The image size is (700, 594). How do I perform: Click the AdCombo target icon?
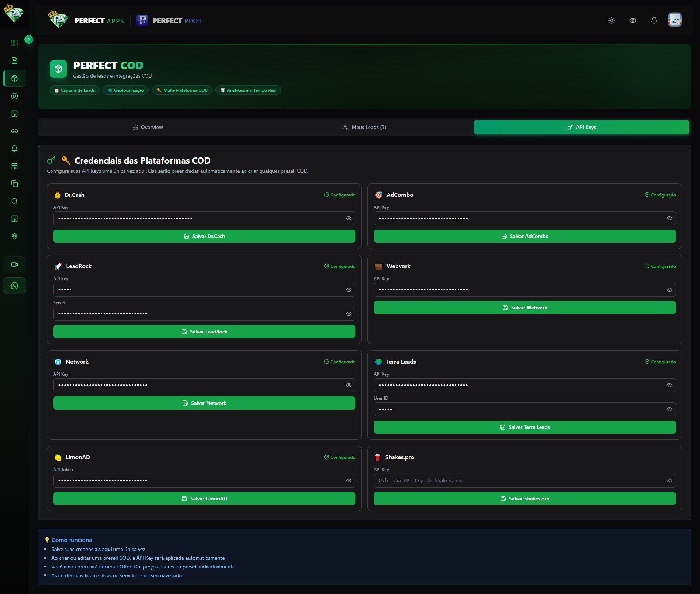pos(379,195)
